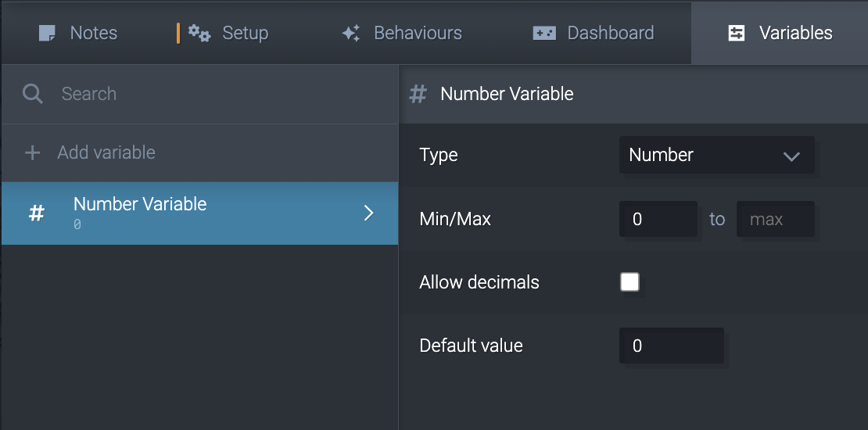Open the Setup tab label

coord(245,33)
